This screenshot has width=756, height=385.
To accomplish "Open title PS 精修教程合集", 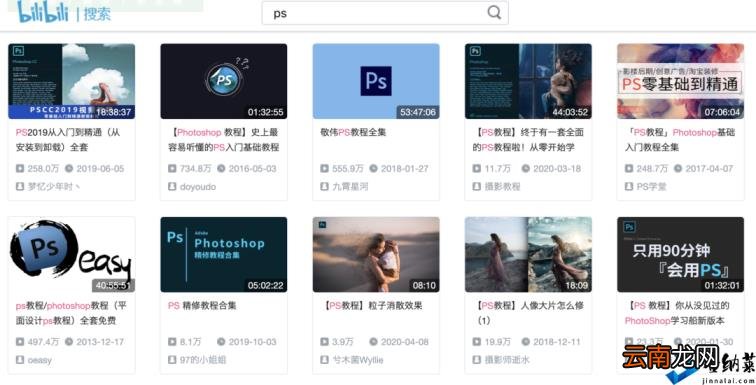I will click(202, 305).
